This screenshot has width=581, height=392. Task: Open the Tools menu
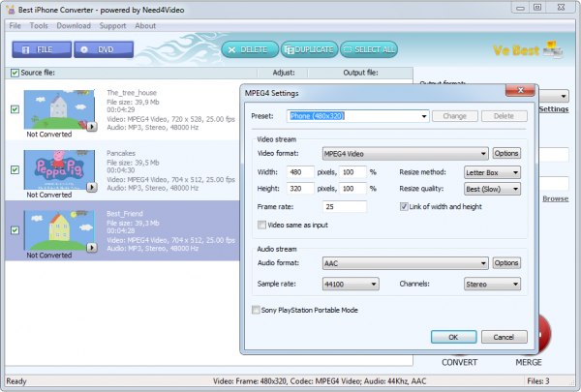click(x=39, y=26)
